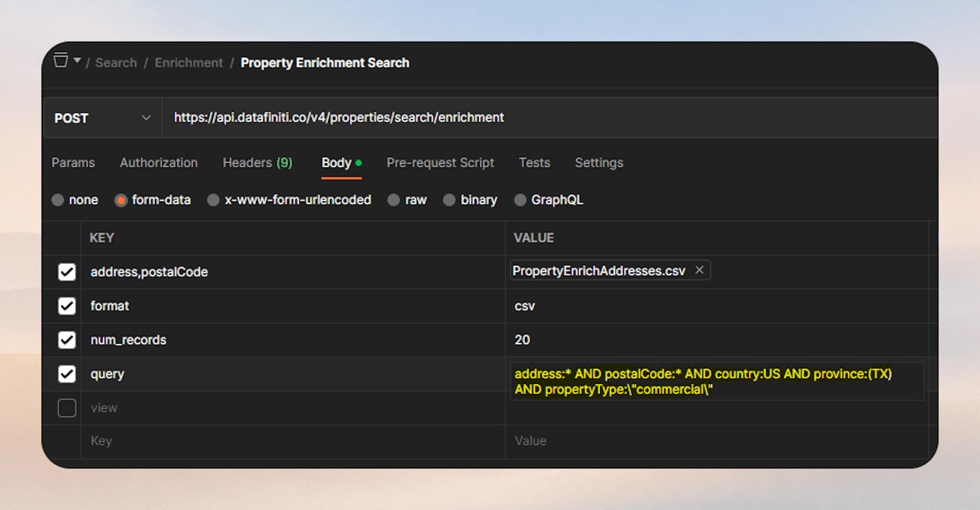Viewport: 980px width, 510px height.
Task: Select the raw body type
Action: [394, 200]
